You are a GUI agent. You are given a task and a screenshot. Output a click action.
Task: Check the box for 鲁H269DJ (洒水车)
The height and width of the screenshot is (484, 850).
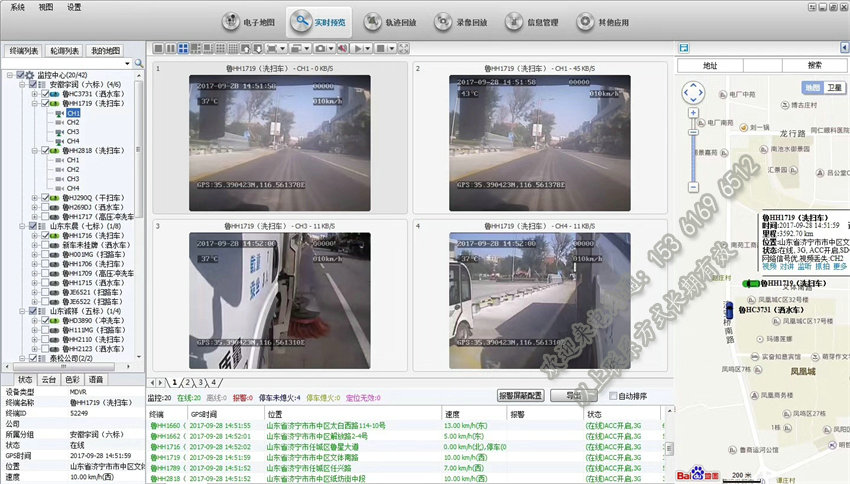click(46, 207)
